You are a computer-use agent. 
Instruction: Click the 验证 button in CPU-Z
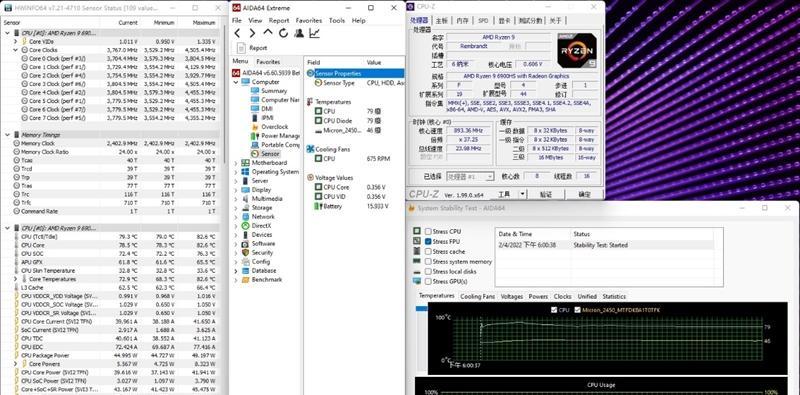click(546, 194)
